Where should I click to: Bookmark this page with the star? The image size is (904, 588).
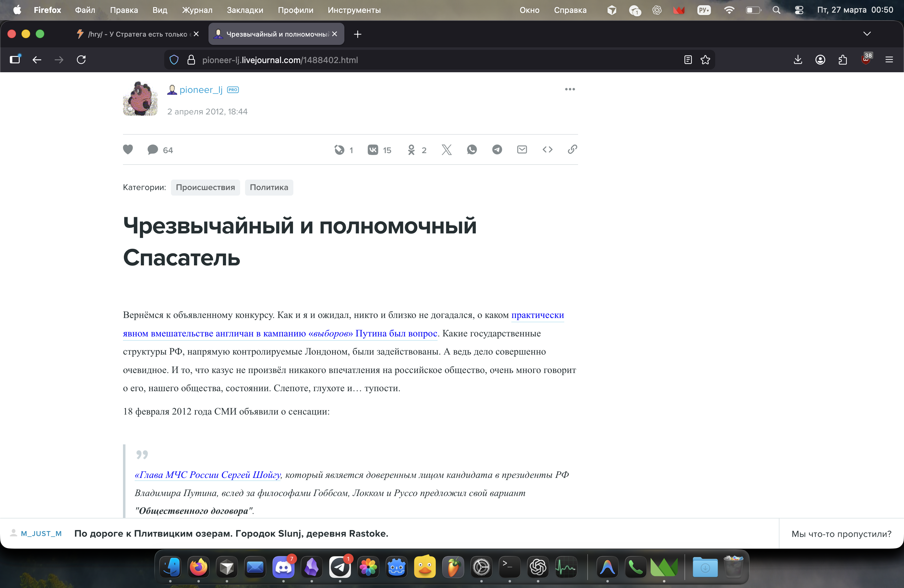coord(705,60)
